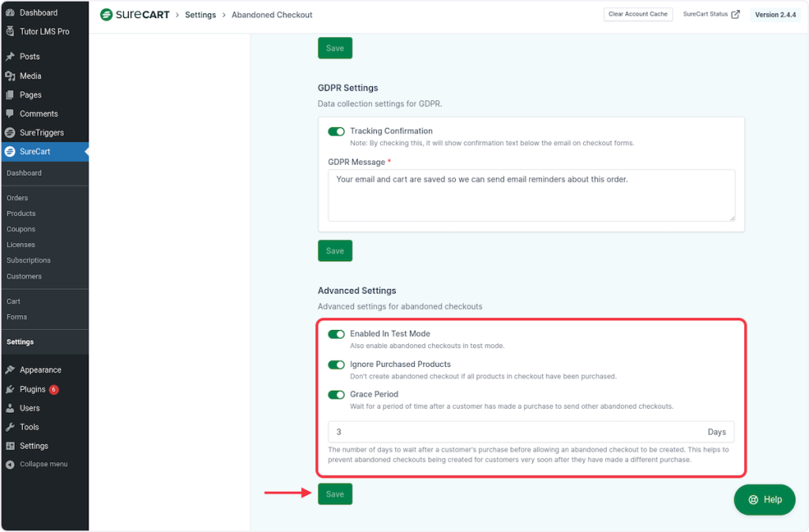This screenshot has width=809, height=532.
Task: Click the SureCart Status external link icon
Action: 736,14
